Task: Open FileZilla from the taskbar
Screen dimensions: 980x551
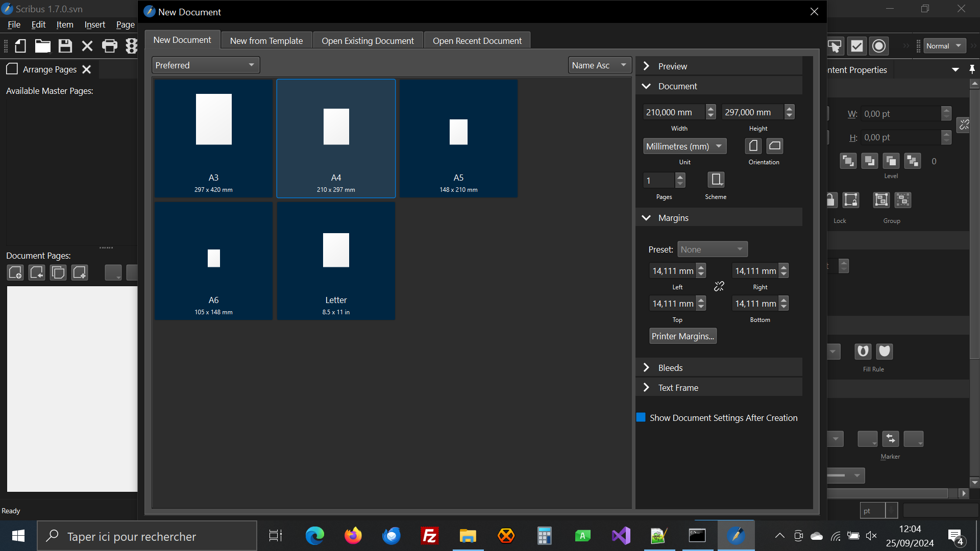Action: (x=429, y=536)
